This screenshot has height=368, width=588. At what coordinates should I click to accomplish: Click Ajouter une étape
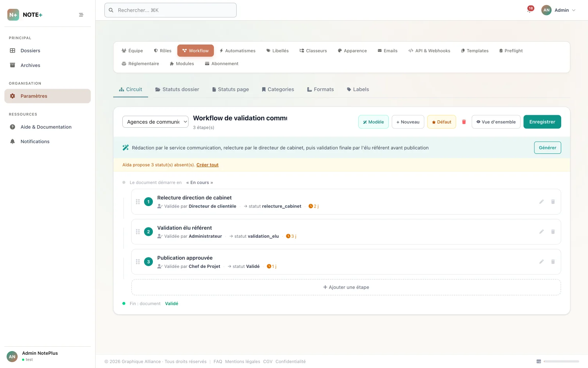pos(346,287)
